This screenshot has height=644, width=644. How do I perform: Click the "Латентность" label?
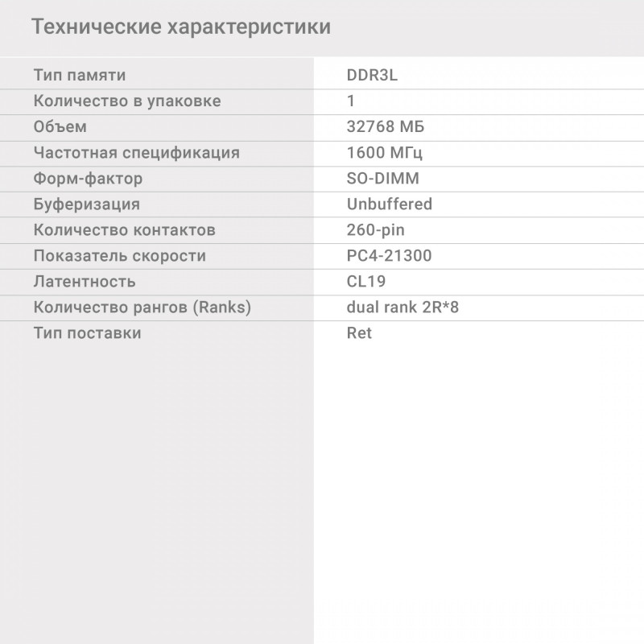pyautogui.click(x=85, y=282)
